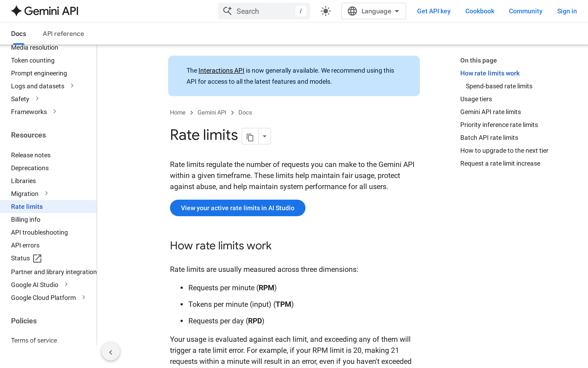Toggle the light/dark theme sun icon

[326, 11]
